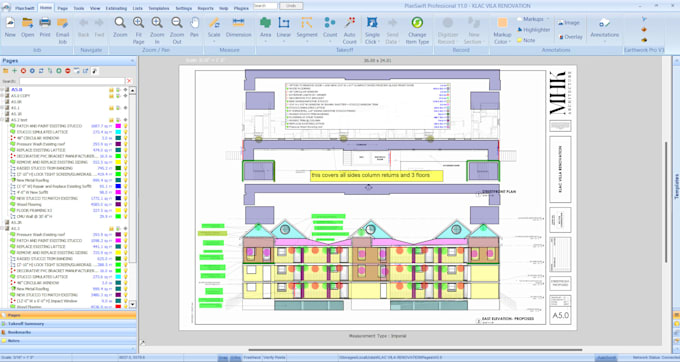Collapse the A5.2 test page node

(3, 120)
